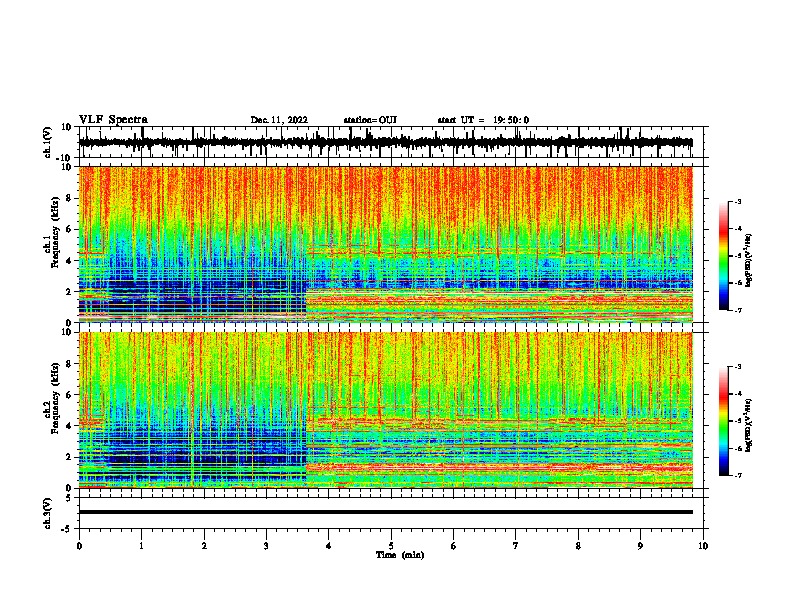This screenshot has width=792, height=612.
Task: Click time axis tick label "0"
Action: pyautogui.click(x=79, y=546)
